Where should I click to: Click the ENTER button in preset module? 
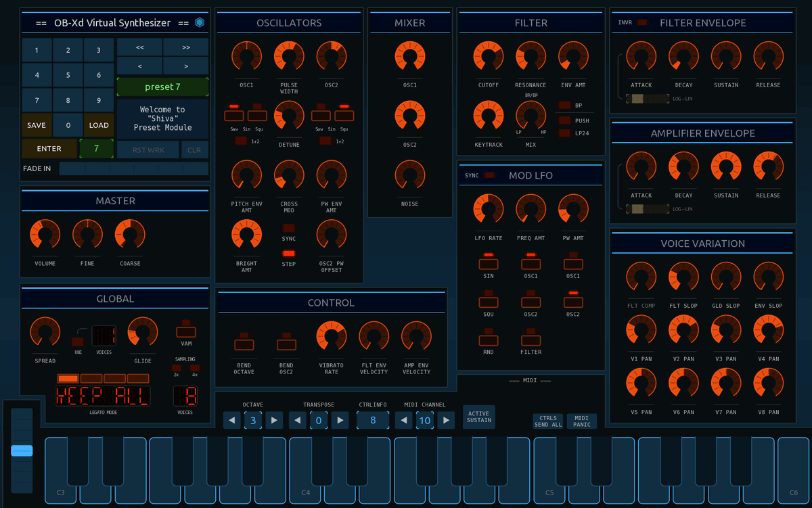coord(49,149)
